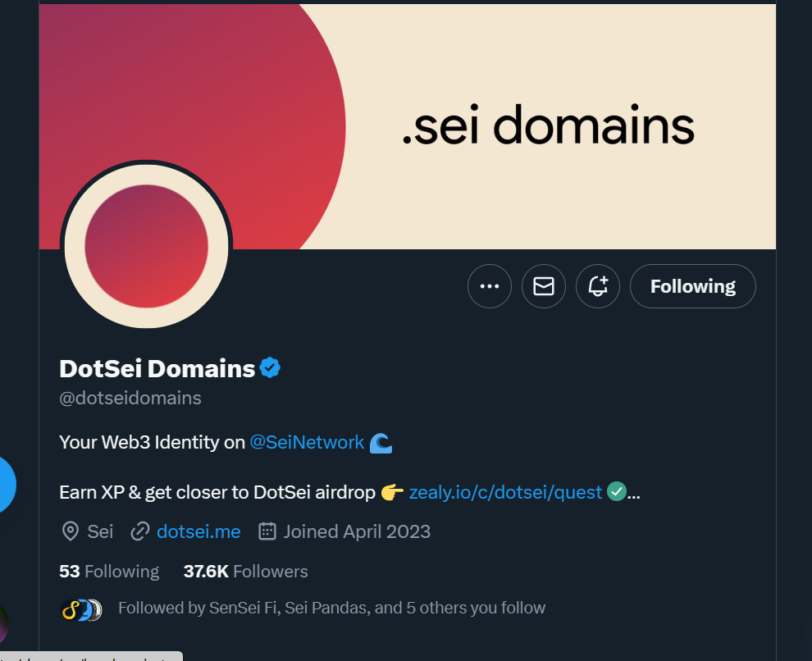Image resolution: width=812 pixels, height=661 pixels.
Task: Click the blue verified badge
Action: [270, 368]
